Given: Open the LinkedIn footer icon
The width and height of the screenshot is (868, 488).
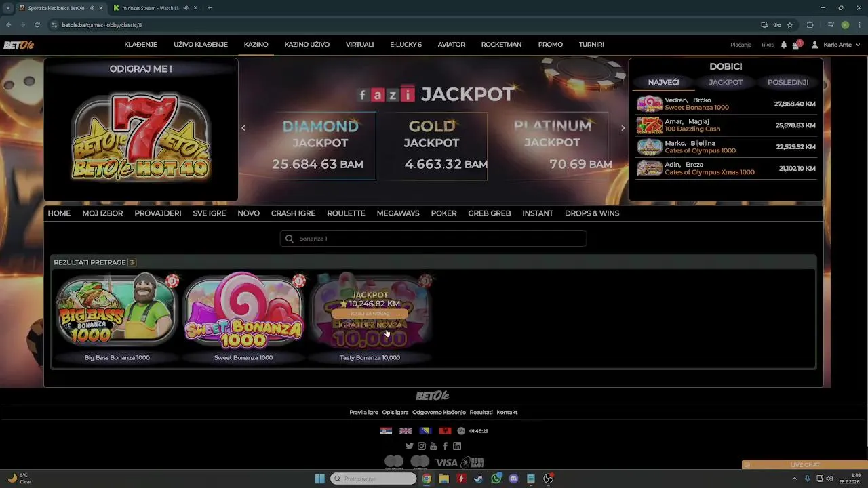Looking at the screenshot, I should [457, 446].
